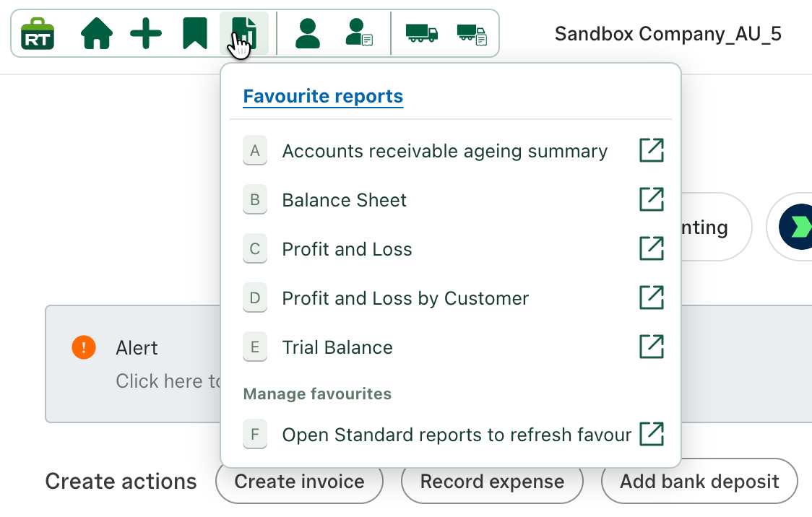The height and width of the screenshot is (517, 812).
Task: Select Profit and Loss by Customer report
Action: tap(405, 299)
